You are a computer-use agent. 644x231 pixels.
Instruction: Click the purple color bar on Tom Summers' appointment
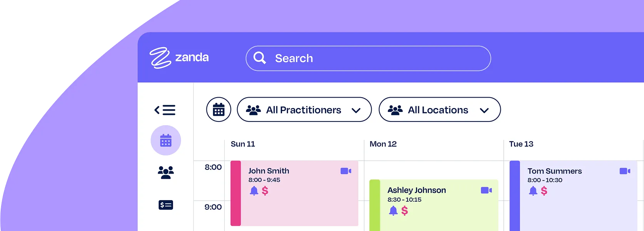tap(515, 196)
